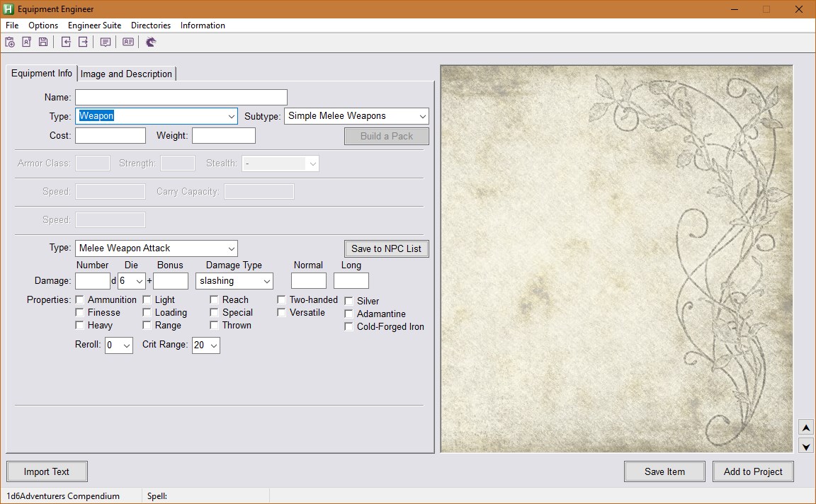Click inside the Name input field

coord(181,97)
